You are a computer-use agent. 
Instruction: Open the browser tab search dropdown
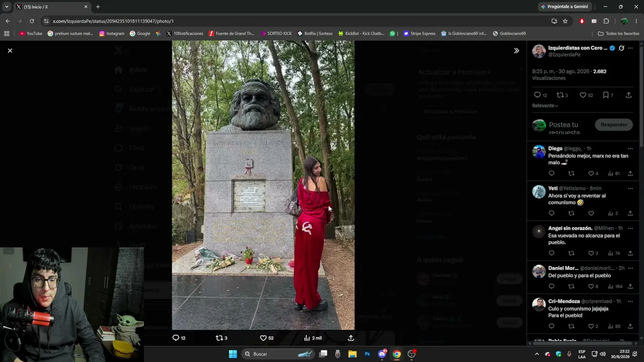7,7
